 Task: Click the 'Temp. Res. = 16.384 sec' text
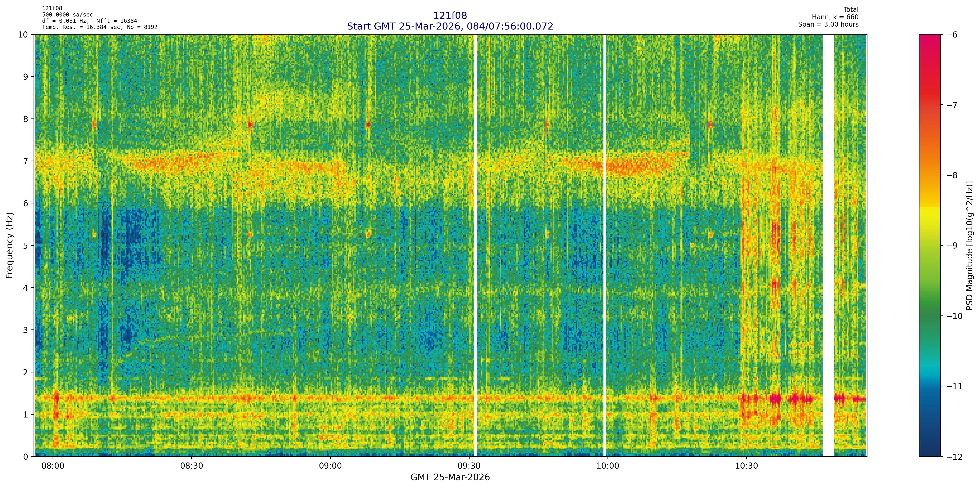[x=82, y=27]
